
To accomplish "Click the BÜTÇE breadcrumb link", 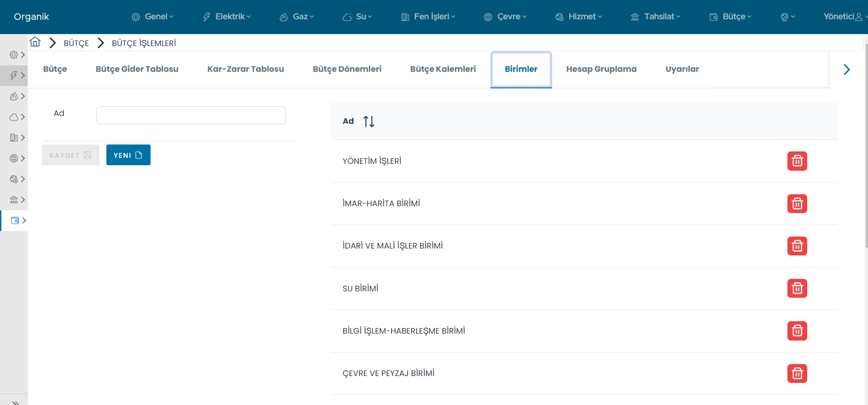I will pyautogui.click(x=76, y=43).
